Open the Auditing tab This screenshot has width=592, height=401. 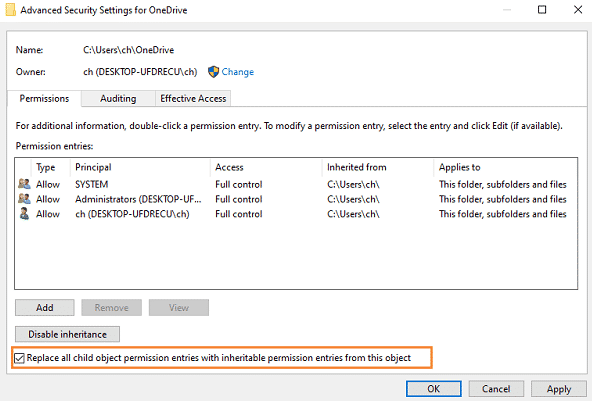pyautogui.click(x=118, y=99)
